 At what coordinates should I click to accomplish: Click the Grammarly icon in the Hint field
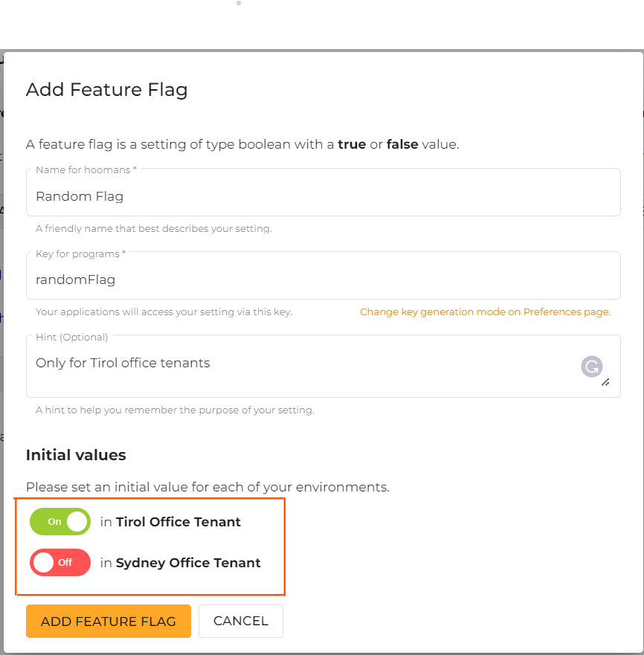click(592, 367)
